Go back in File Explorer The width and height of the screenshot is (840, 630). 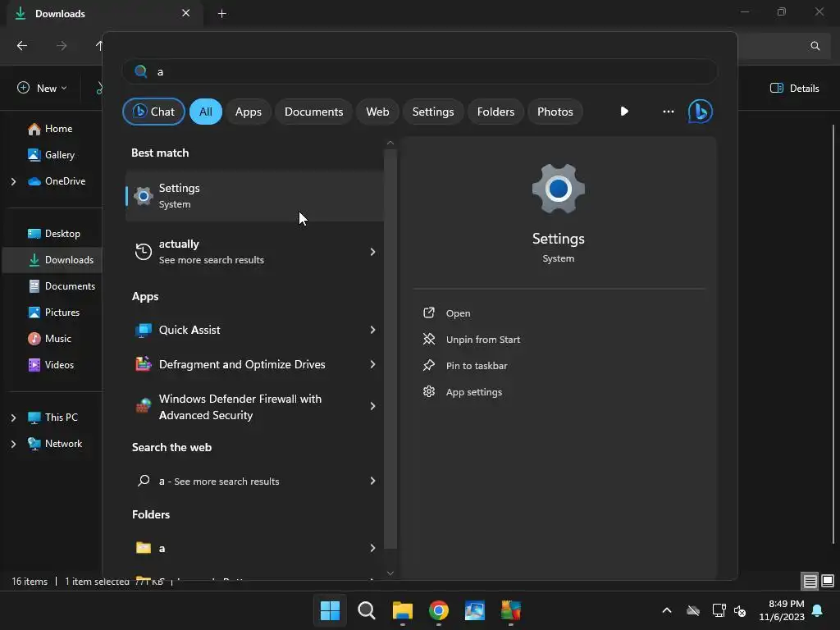pos(22,46)
